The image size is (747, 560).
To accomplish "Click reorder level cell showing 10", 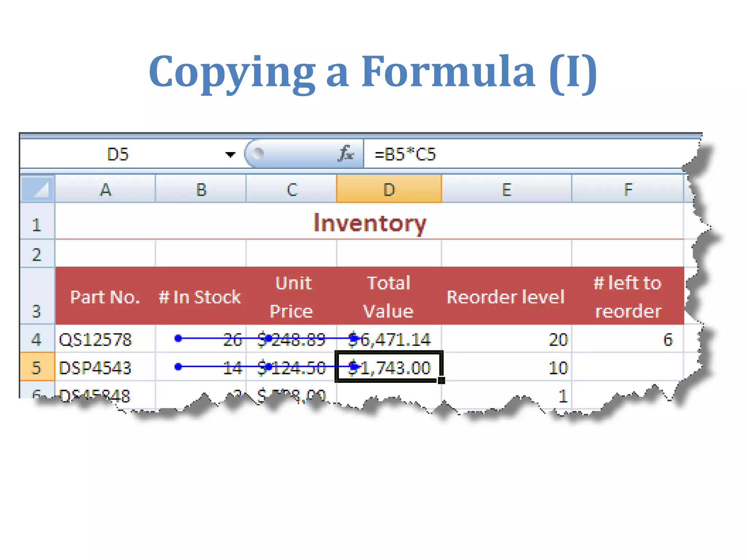I will 507,367.
